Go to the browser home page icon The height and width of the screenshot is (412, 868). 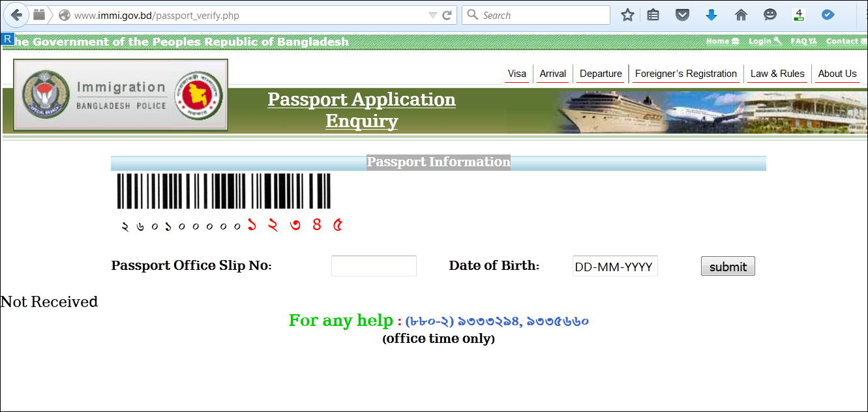(741, 14)
